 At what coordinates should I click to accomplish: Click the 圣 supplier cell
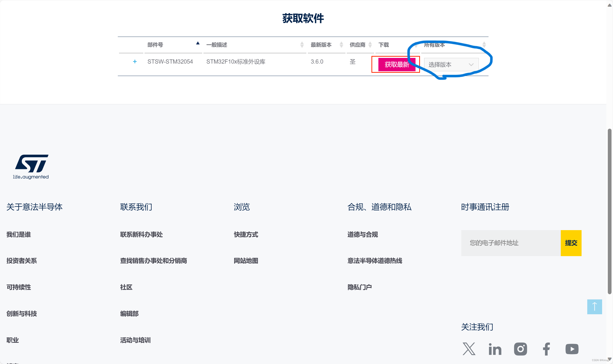[353, 62]
